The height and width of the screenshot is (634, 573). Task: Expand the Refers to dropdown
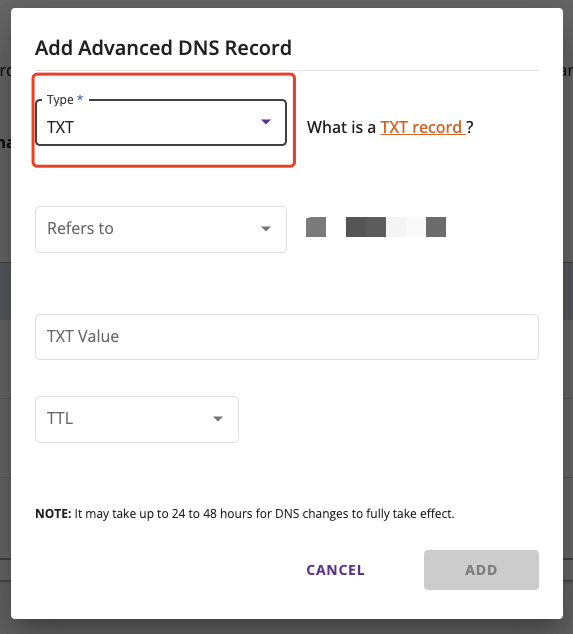click(161, 229)
